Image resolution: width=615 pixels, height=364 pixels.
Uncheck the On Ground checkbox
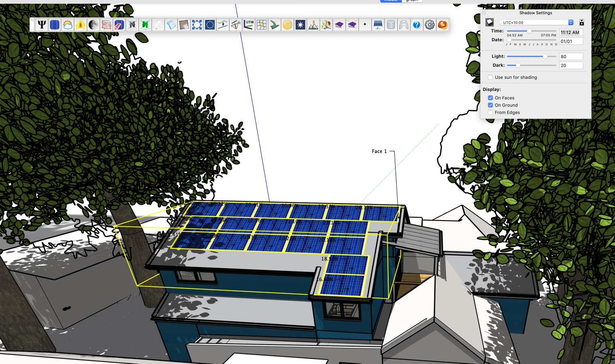point(490,105)
